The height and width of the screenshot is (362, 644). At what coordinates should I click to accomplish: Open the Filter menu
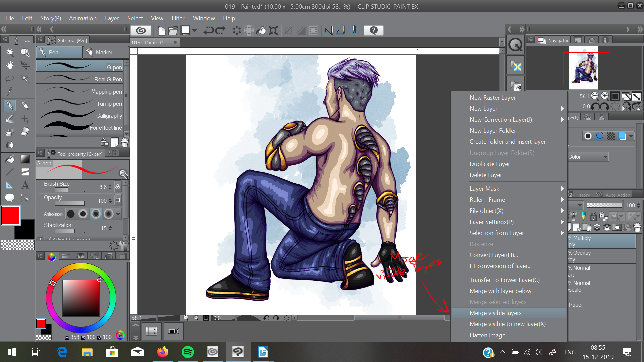[178, 18]
